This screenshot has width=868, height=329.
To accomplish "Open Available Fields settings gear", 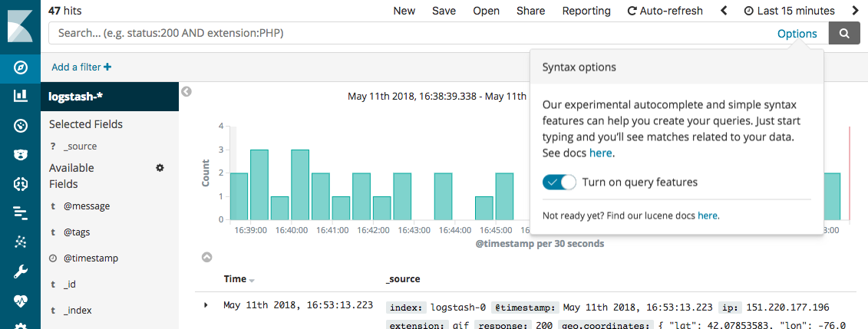I will (x=160, y=167).
